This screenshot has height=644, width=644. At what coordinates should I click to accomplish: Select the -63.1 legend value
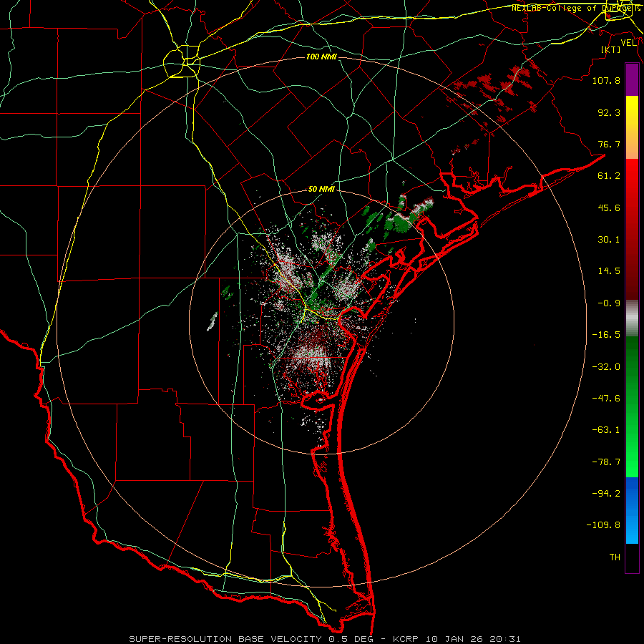tap(606, 430)
